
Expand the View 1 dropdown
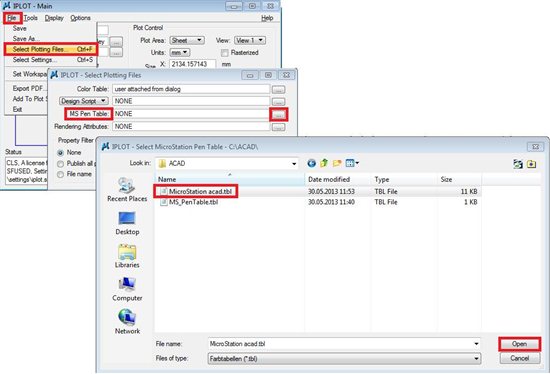tap(250, 40)
